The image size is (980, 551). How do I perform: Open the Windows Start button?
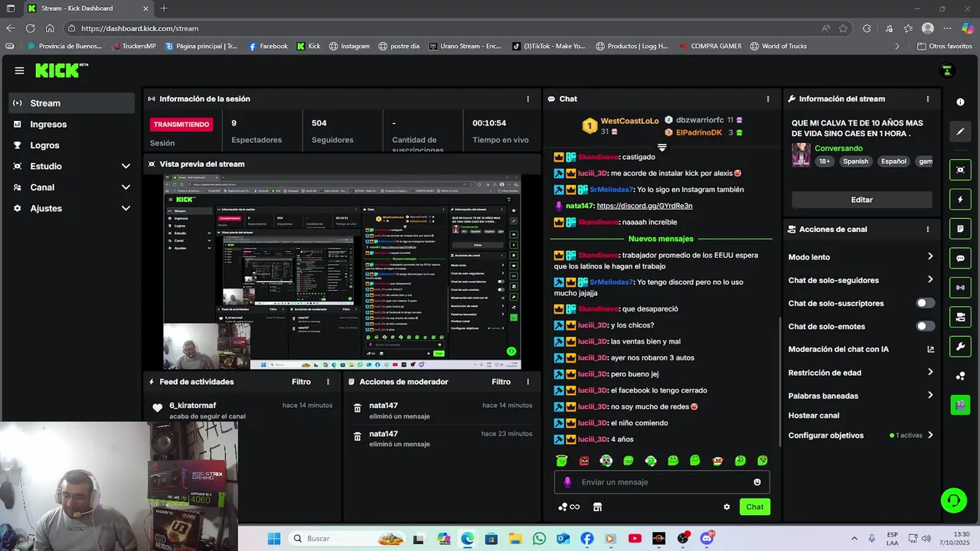pos(274,539)
